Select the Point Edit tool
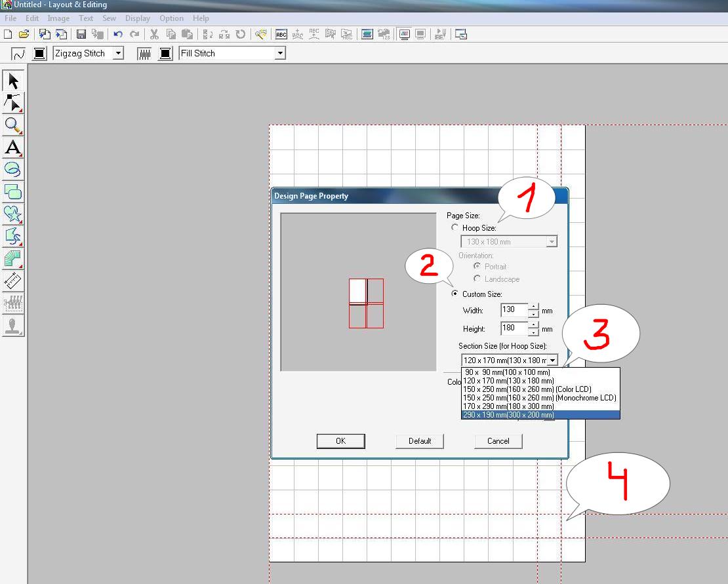728x584 pixels. click(13, 103)
